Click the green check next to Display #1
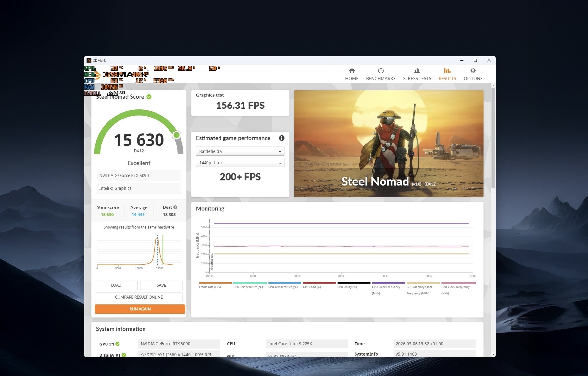The height and width of the screenshot is (376, 588). click(x=124, y=355)
